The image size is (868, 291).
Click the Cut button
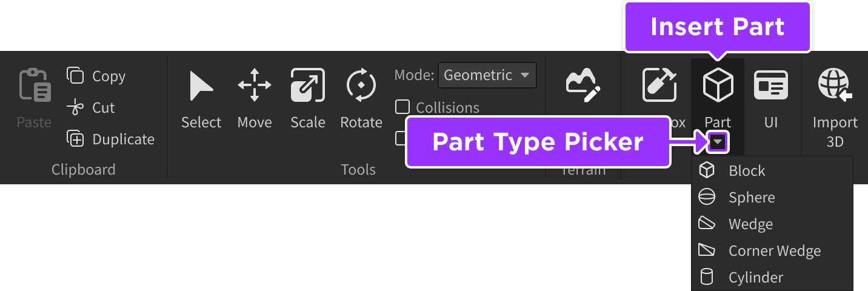click(91, 108)
